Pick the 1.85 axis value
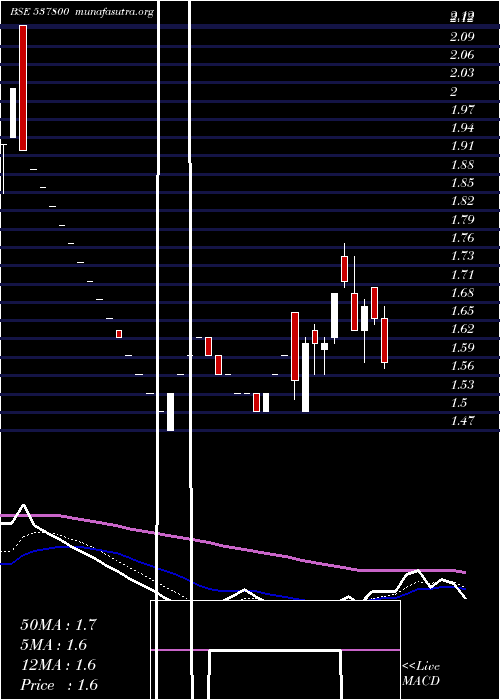 coord(462,182)
